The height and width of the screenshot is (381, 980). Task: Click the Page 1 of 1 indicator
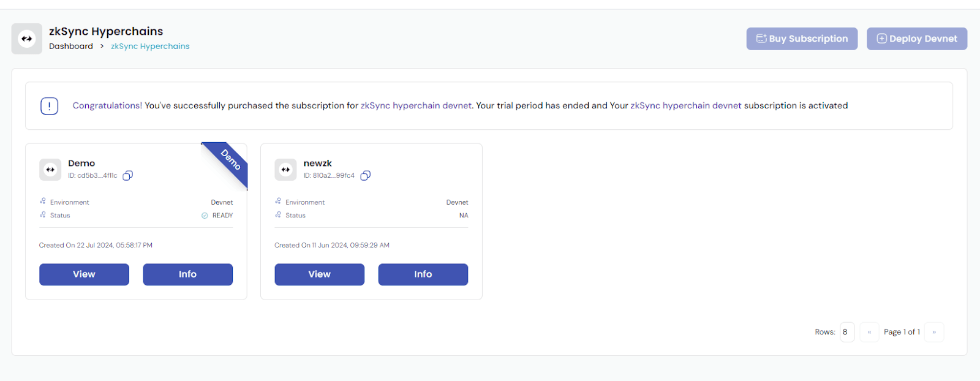[x=902, y=332]
